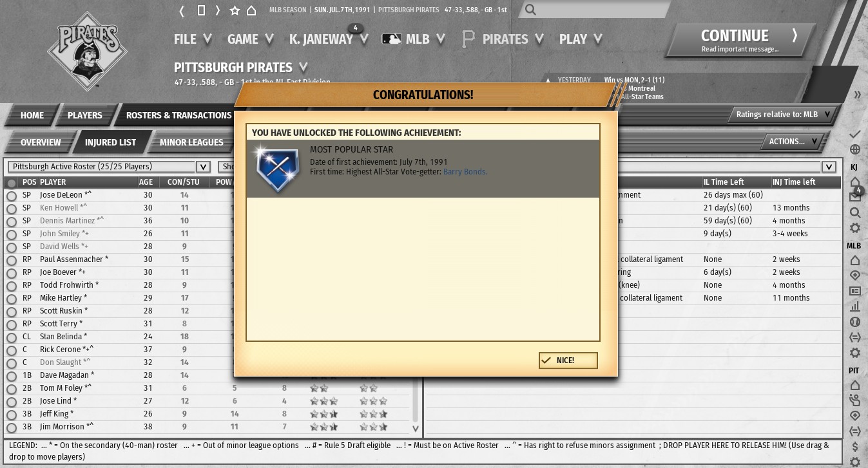Select the radio button for Stan Belinda

[12, 337]
